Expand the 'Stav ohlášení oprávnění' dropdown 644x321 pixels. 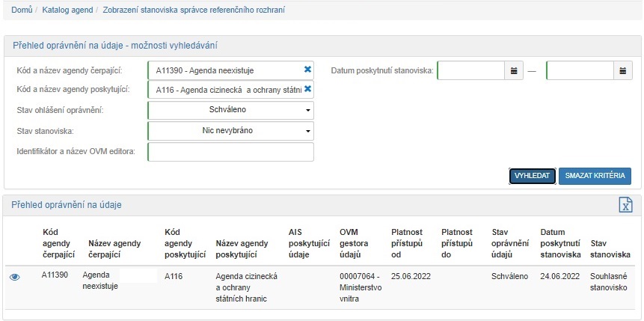tap(231, 110)
